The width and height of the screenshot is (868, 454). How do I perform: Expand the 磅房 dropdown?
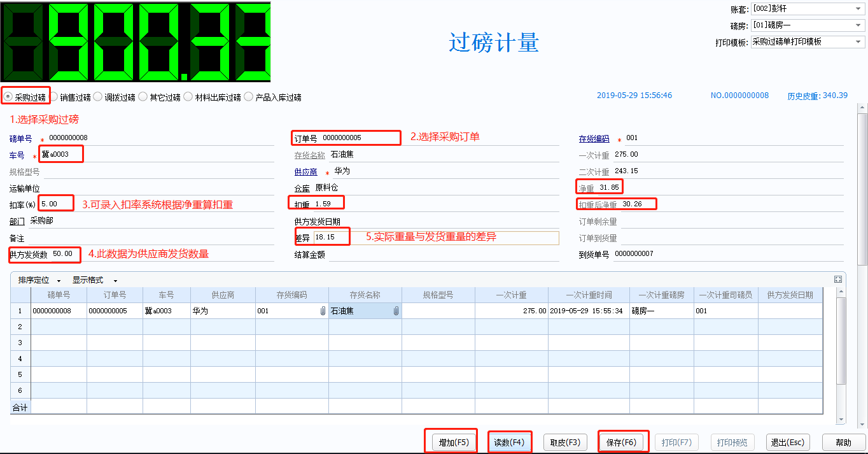(x=858, y=25)
